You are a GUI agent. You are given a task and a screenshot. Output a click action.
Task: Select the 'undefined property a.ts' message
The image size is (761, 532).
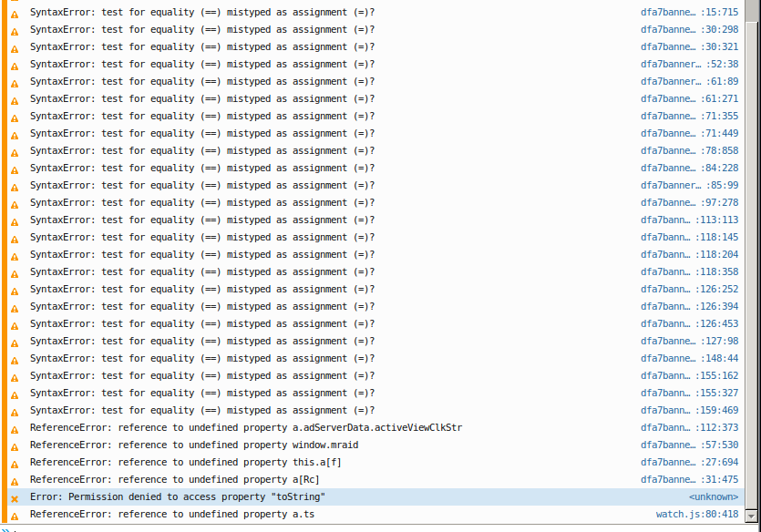[172, 514]
